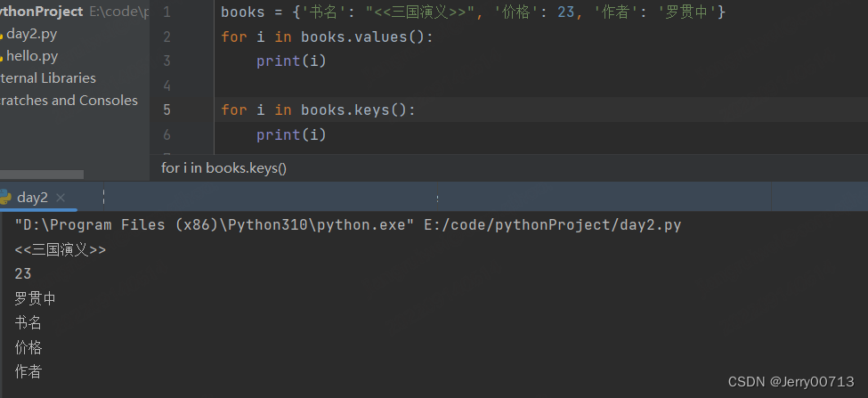The image size is (868, 398).
Task: Place cursor on books dictionary definition line
Action: pos(474,12)
